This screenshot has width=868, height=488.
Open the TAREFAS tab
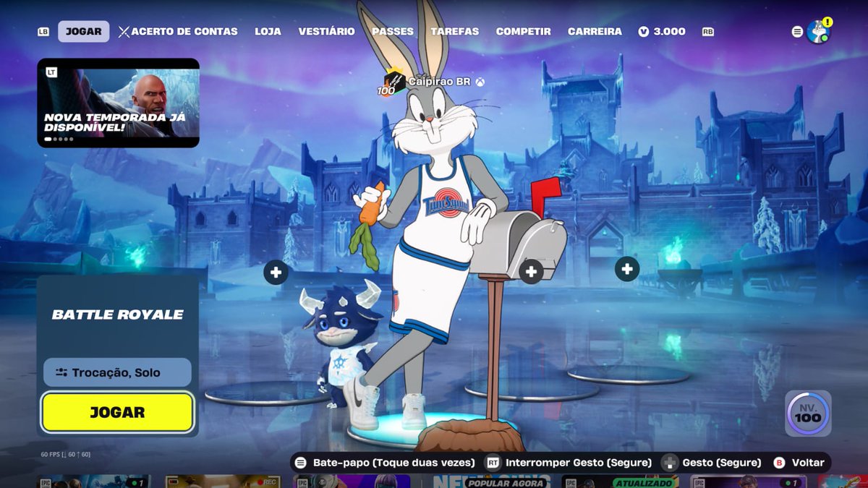[x=454, y=32]
